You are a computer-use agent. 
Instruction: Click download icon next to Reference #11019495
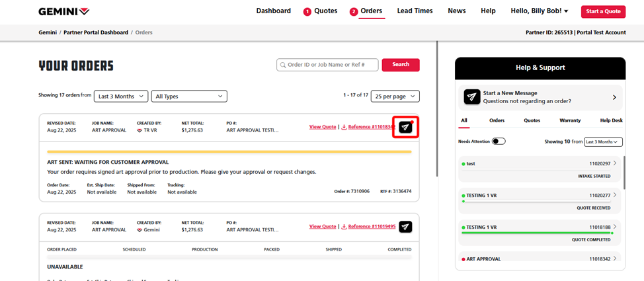[344, 227]
